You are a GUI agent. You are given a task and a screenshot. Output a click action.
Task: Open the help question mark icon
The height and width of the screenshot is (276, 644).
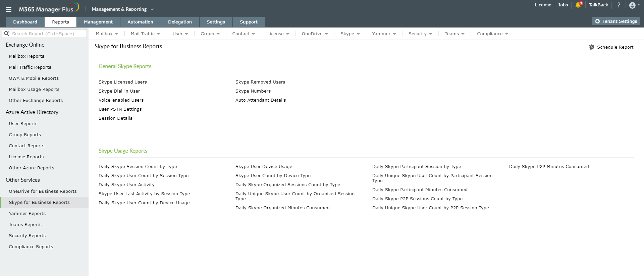pyautogui.click(x=619, y=5)
